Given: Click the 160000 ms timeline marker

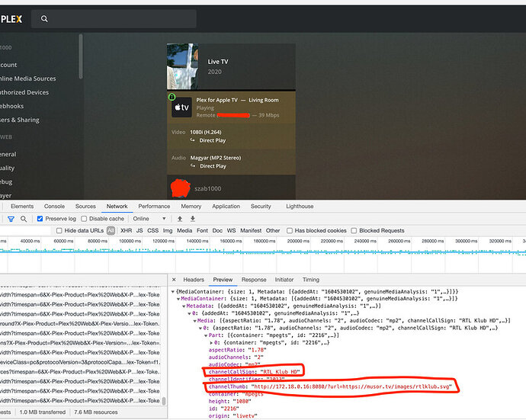Looking at the screenshot, I should [231, 241].
